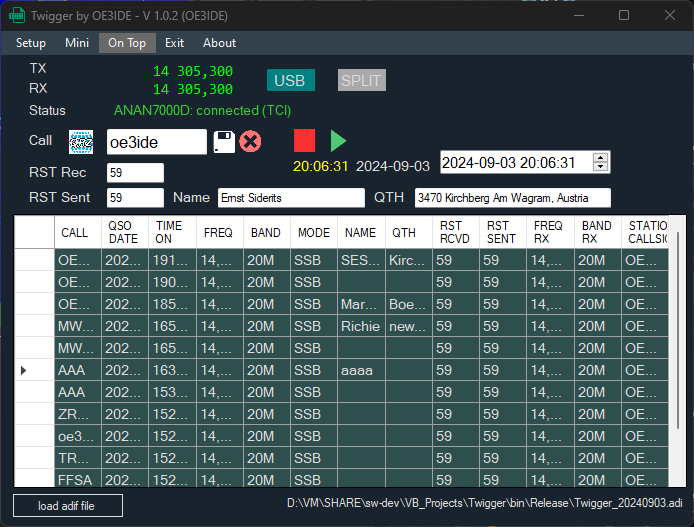Open the Setup menu
This screenshot has width=694, height=527.
point(31,43)
